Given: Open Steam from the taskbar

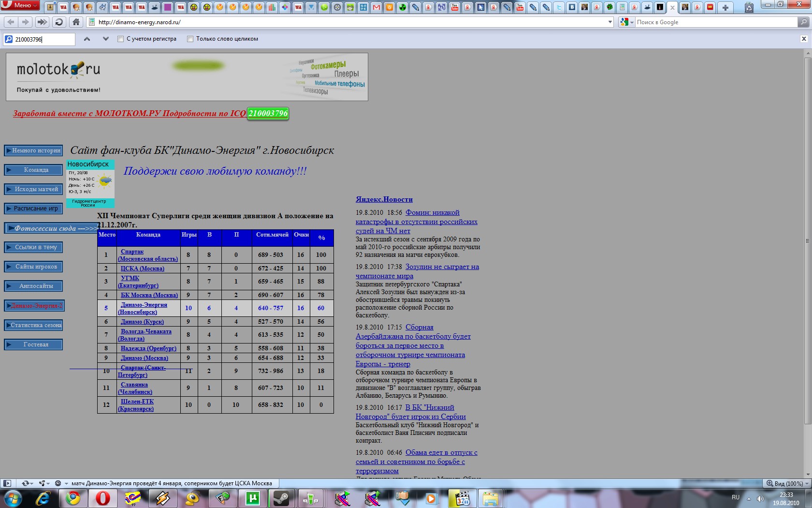Looking at the screenshot, I should pos(282,498).
